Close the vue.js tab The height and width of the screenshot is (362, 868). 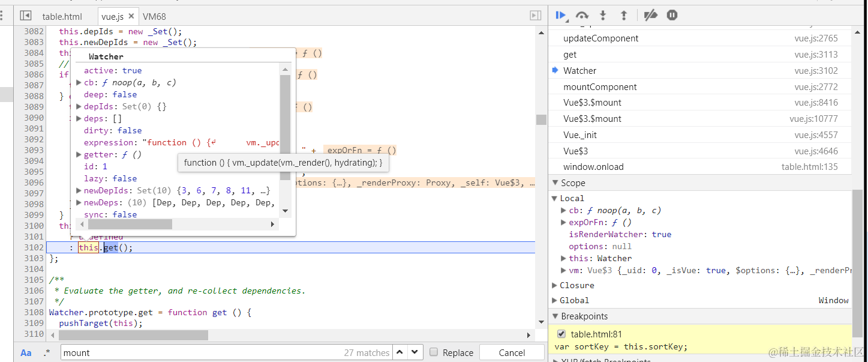point(132,16)
